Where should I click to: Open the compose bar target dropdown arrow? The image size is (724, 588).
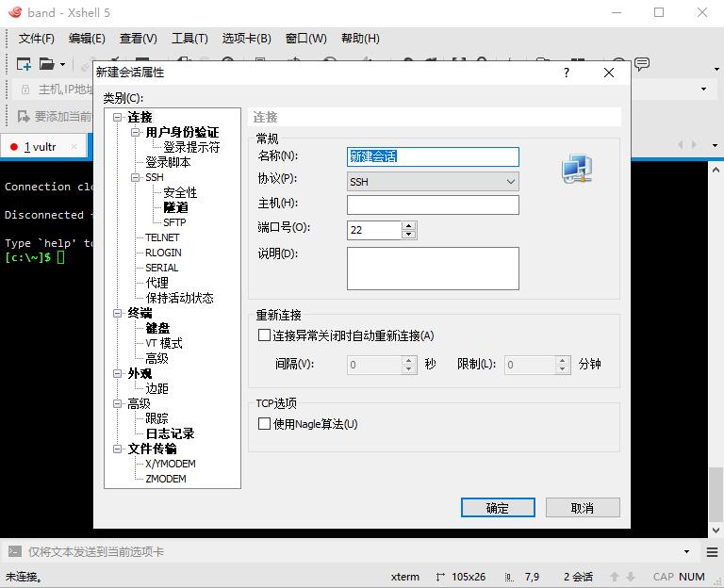tap(686, 551)
